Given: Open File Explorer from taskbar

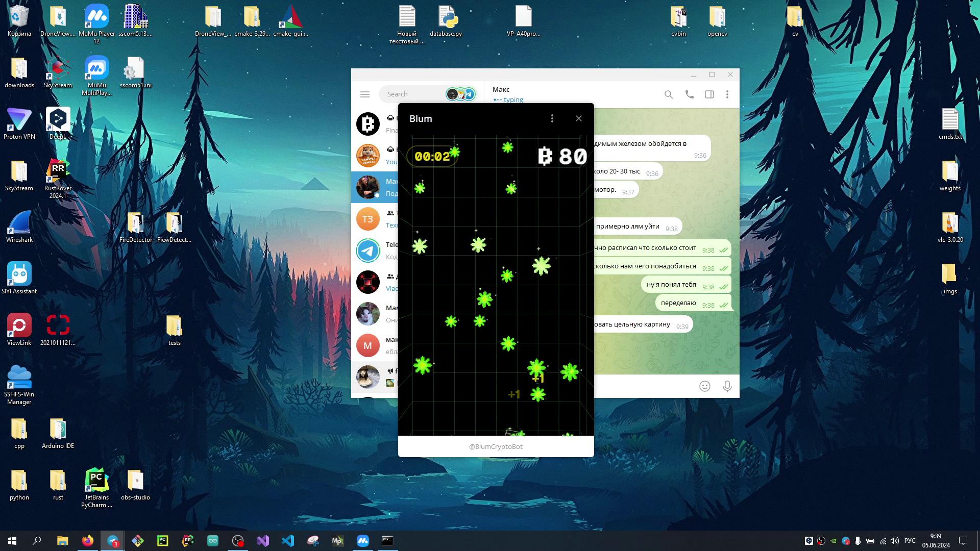Looking at the screenshot, I should [x=62, y=541].
